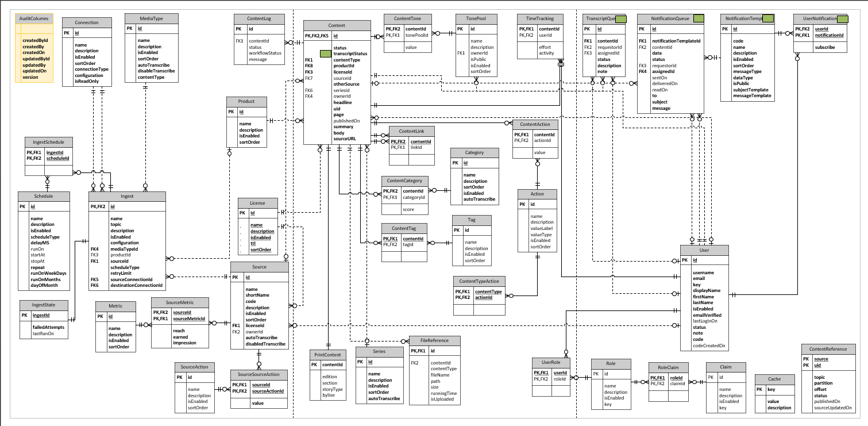
Task: Click the NotificationQueue table title
Action: click(x=671, y=19)
